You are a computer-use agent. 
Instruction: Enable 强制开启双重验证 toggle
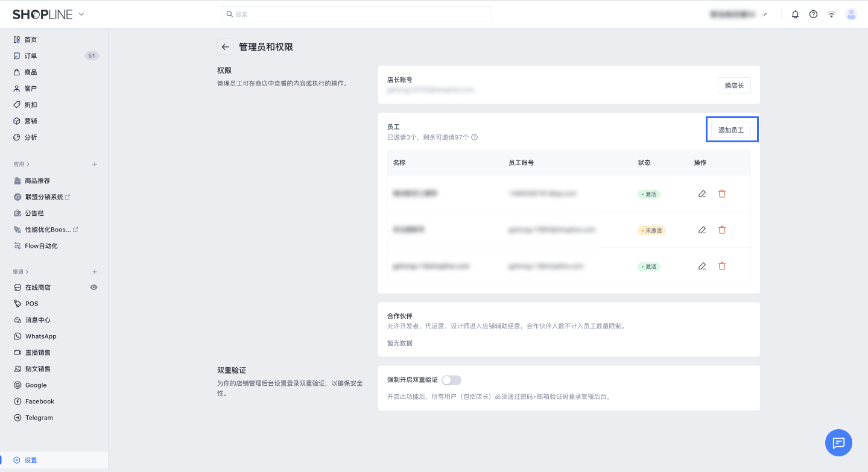click(x=451, y=380)
